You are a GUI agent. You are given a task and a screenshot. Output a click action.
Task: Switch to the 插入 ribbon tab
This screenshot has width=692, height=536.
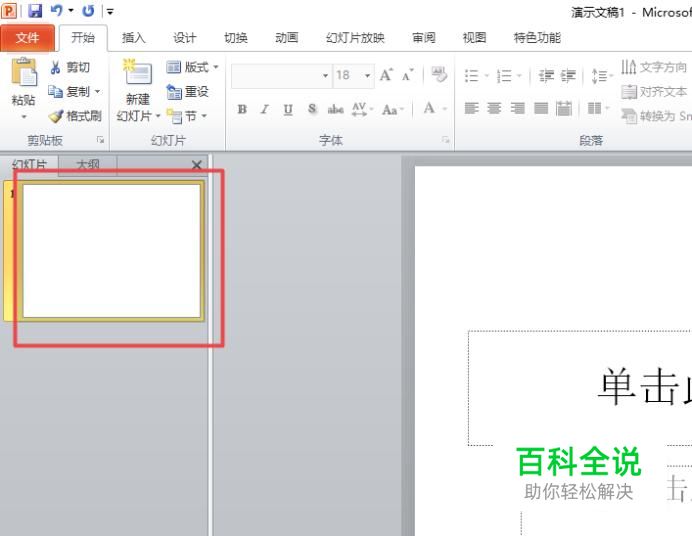134,38
